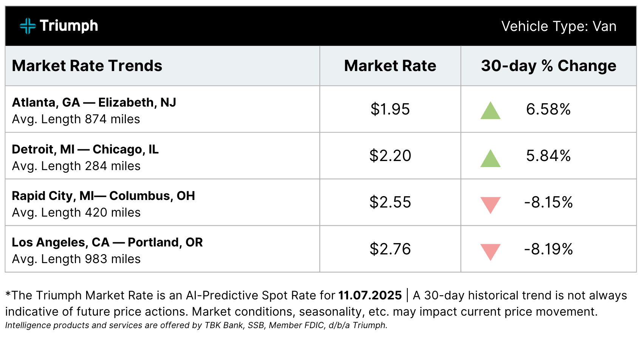Viewport: 644px width, 344px height.
Task: Click the green up arrow for Atlanta route
Action: [490, 111]
